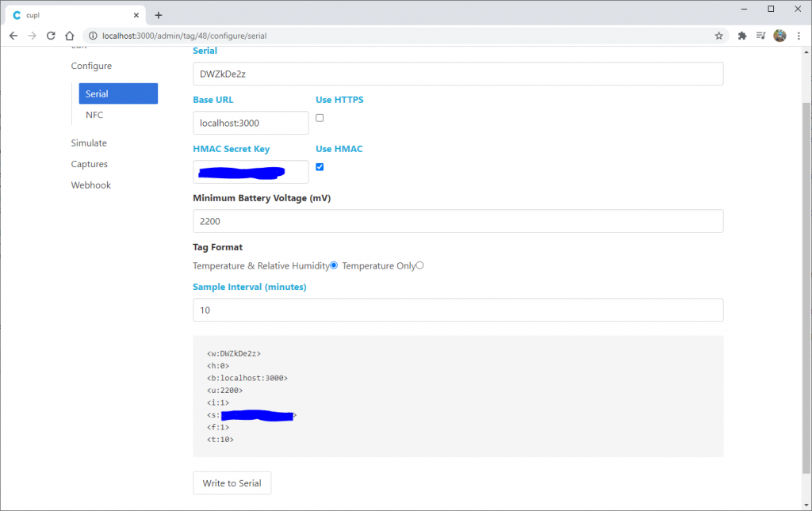View site information icon in address bar
The image size is (812, 511).
(x=93, y=36)
